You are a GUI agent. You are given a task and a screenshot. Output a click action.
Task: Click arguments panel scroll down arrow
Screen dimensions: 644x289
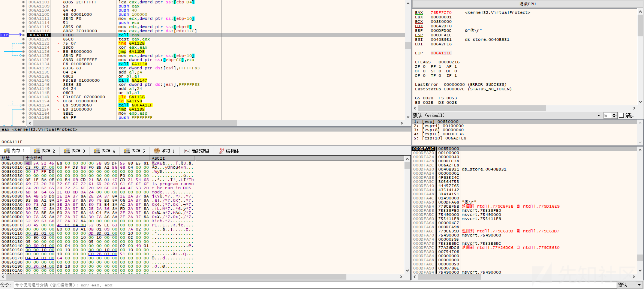coord(640,142)
